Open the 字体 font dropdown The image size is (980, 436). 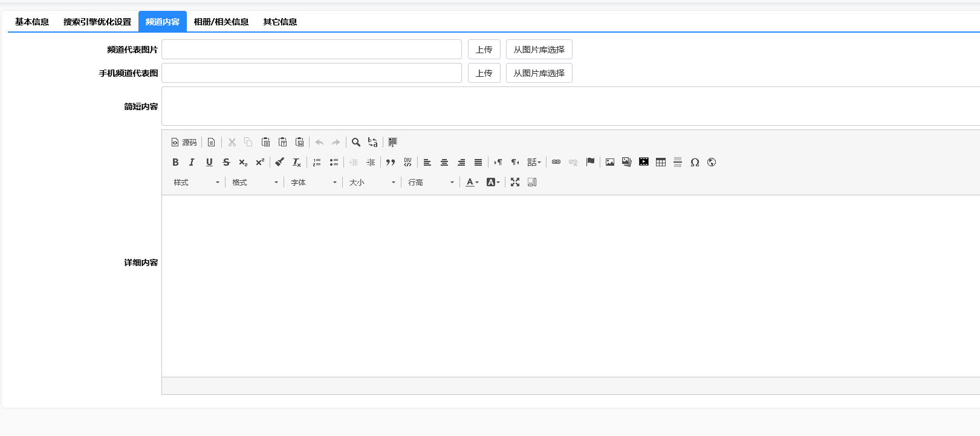pos(313,182)
